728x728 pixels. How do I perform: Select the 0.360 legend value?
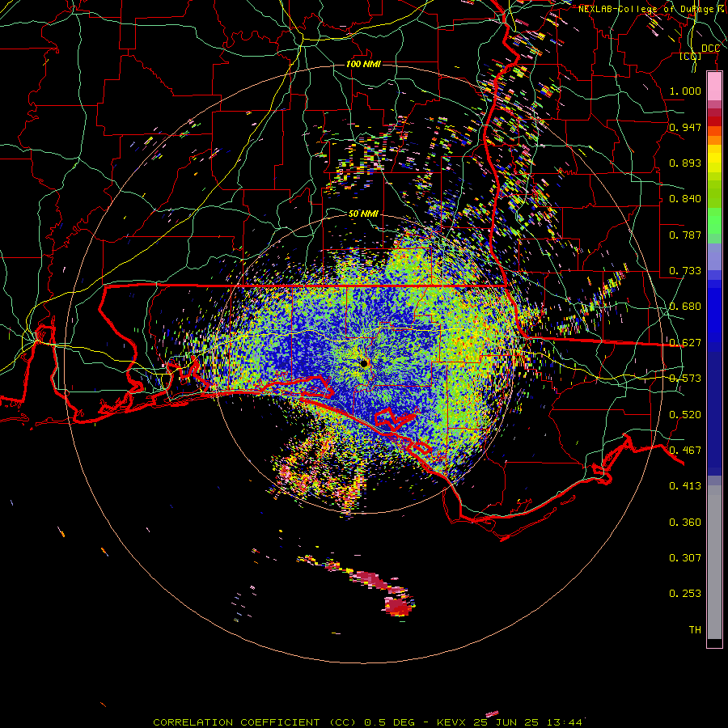685,522
